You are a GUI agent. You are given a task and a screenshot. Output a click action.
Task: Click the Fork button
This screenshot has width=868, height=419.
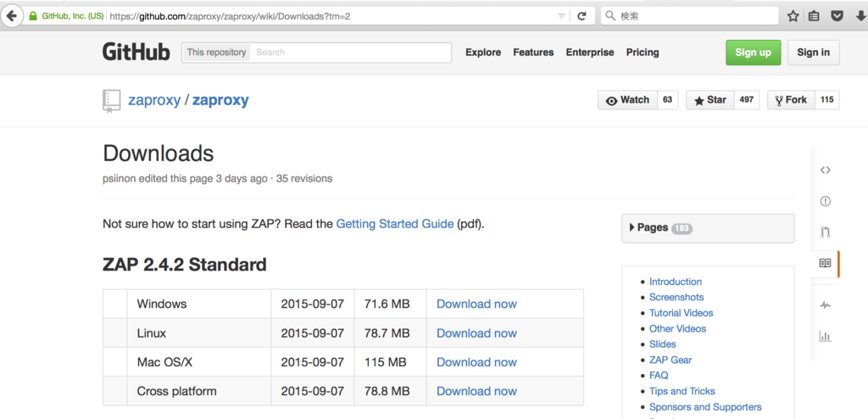(791, 100)
